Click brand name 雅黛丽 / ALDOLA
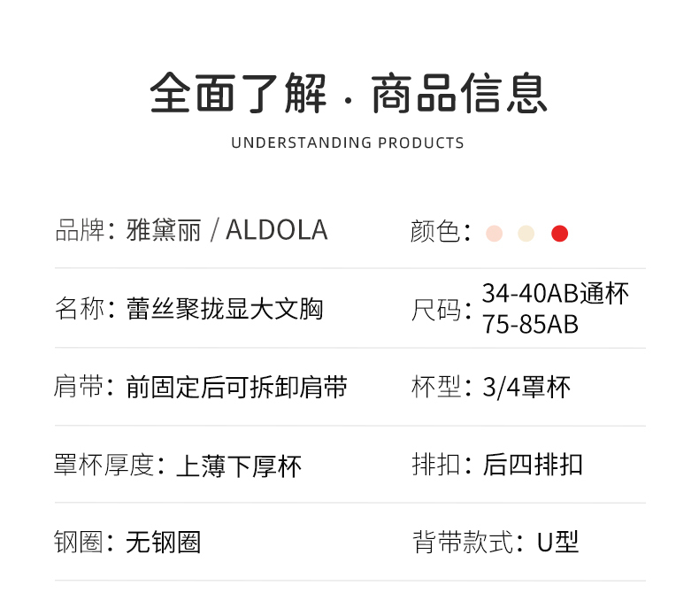Image resolution: width=699 pixels, height=616 pixels. pos(227,230)
